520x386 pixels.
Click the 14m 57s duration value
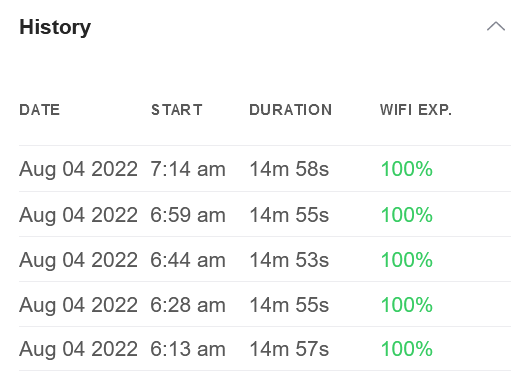(x=289, y=349)
